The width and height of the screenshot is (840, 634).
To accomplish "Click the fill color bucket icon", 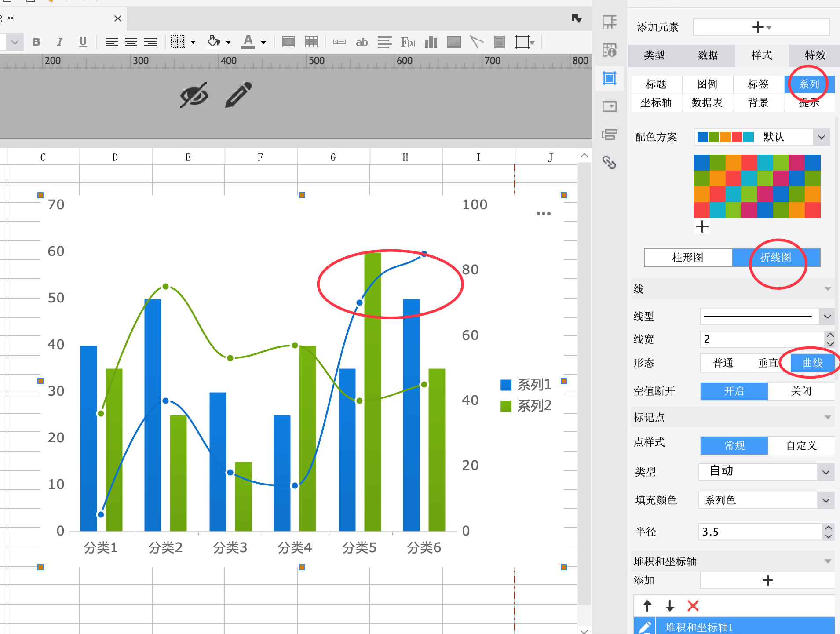I will (x=214, y=42).
